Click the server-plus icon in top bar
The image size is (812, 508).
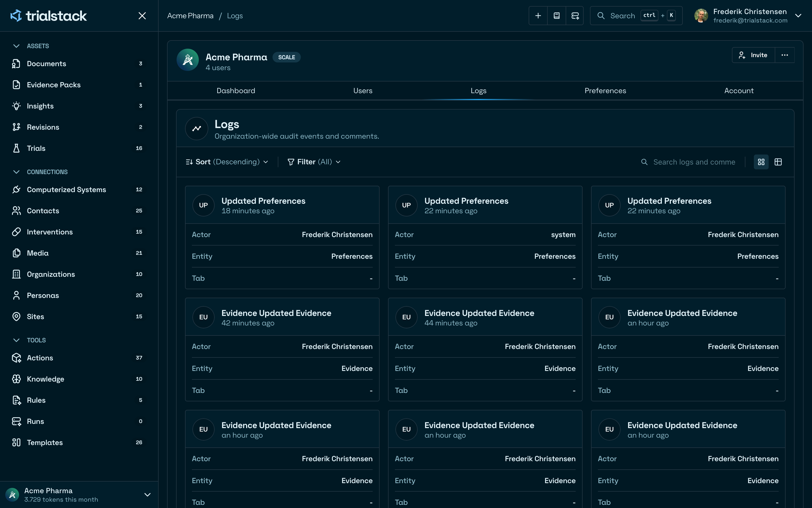[x=575, y=16]
